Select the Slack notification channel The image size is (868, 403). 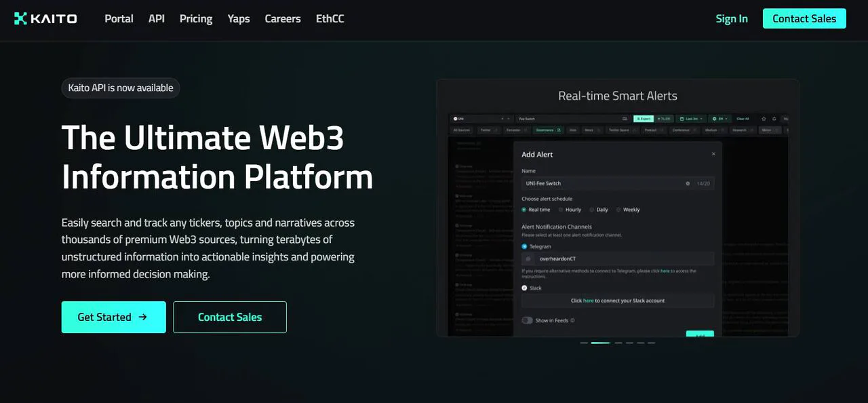tap(532, 288)
